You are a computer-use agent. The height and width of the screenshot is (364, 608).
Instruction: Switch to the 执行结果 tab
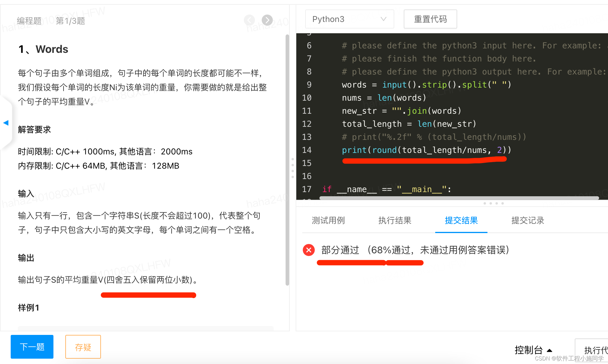[395, 221]
